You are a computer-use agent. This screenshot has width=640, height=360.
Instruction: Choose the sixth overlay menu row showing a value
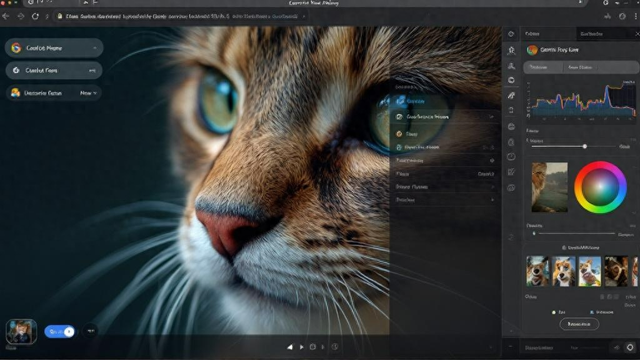(445, 174)
